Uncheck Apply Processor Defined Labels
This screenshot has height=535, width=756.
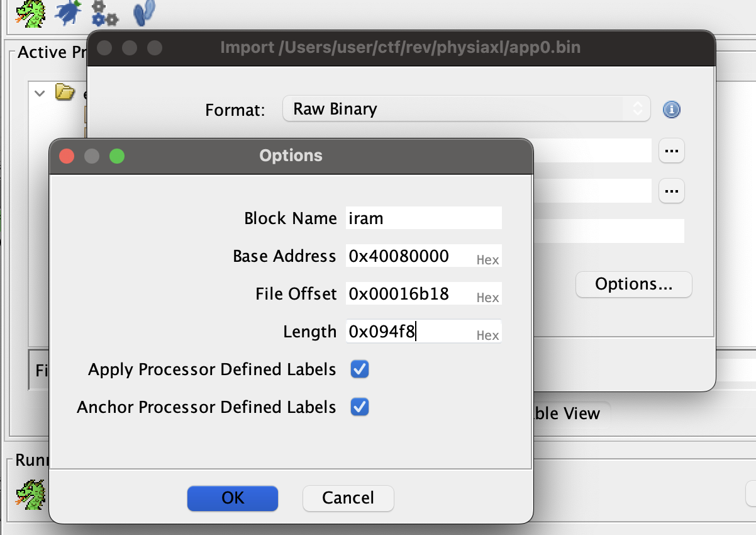[x=360, y=369]
